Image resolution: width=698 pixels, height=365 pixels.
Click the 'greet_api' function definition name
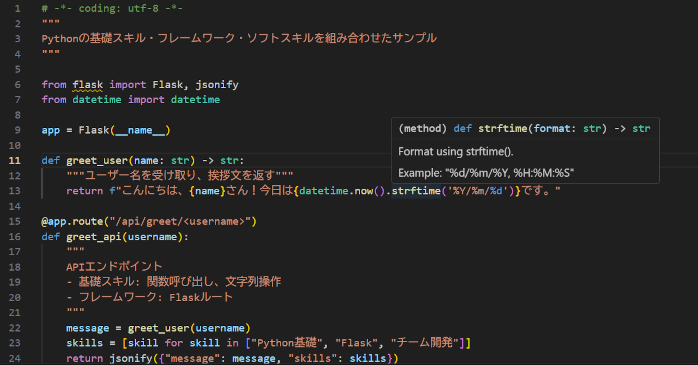click(94, 237)
